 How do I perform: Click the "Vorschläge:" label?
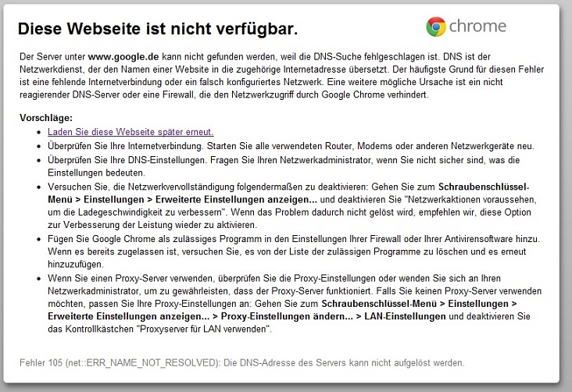click(x=46, y=118)
